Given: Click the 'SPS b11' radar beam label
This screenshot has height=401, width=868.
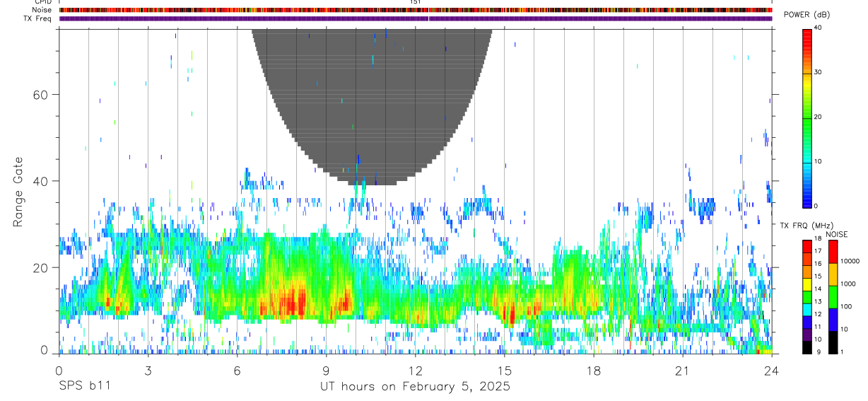Looking at the screenshot, I should [84, 387].
